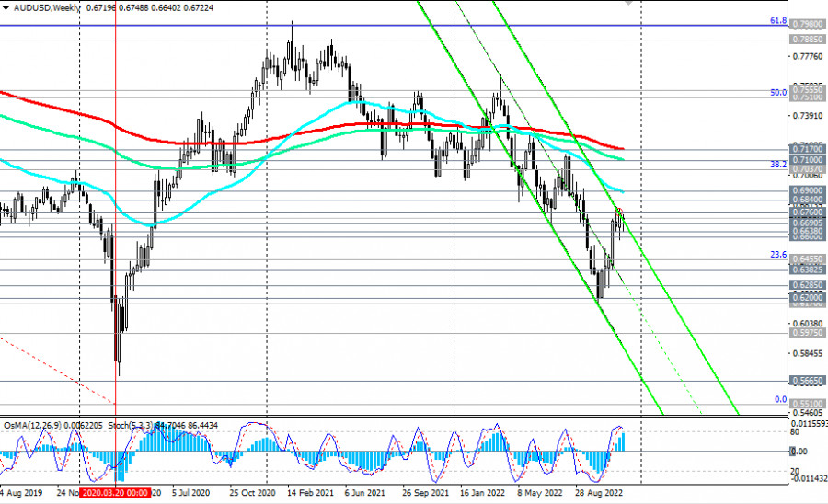Click the 38.2 Fibonacci retracement label

click(777, 164)
